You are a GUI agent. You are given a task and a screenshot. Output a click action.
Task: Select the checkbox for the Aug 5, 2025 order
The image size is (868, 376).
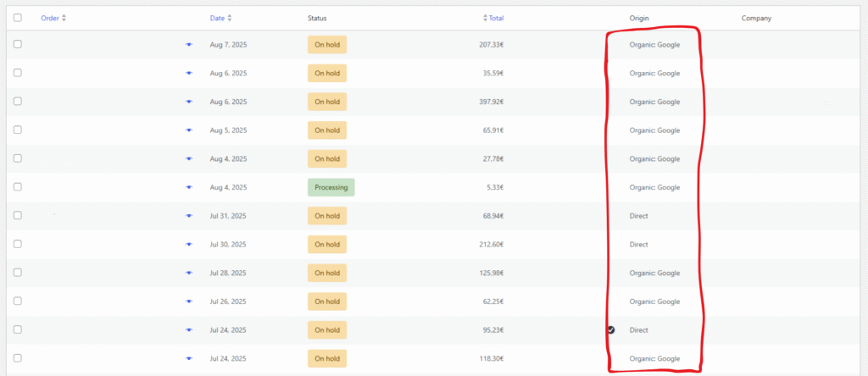coord(18,130)
